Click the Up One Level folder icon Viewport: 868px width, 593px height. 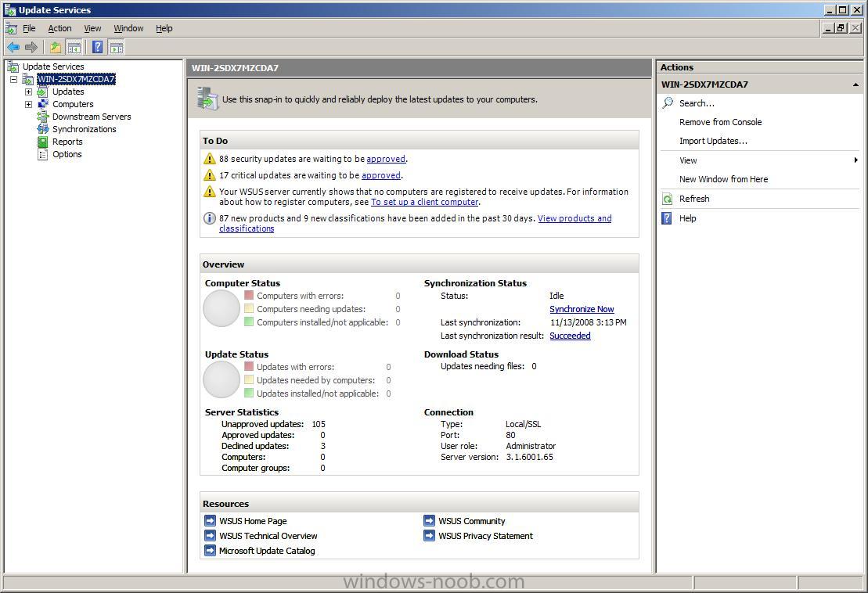click(x=56, y=48)
